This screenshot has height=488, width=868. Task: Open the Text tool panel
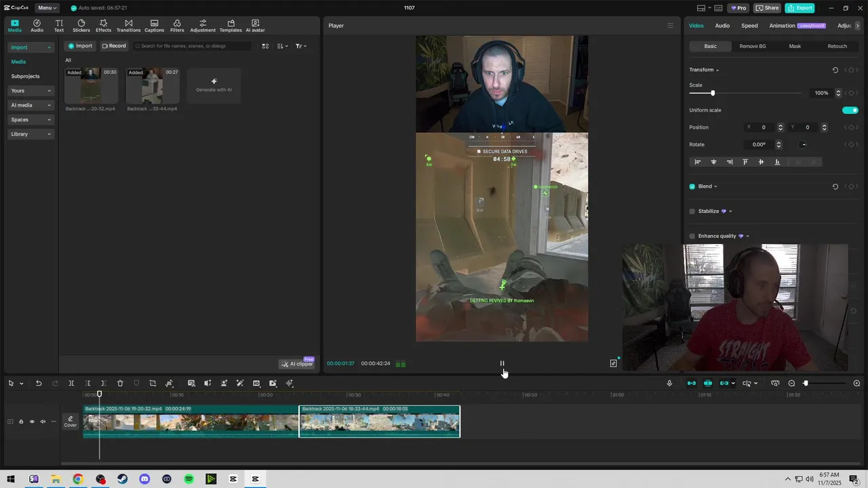[59, 26]
